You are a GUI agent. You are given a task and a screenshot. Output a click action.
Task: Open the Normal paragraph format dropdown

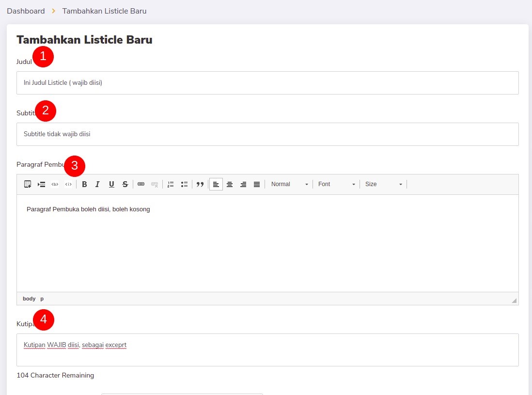tap(289, 184)
